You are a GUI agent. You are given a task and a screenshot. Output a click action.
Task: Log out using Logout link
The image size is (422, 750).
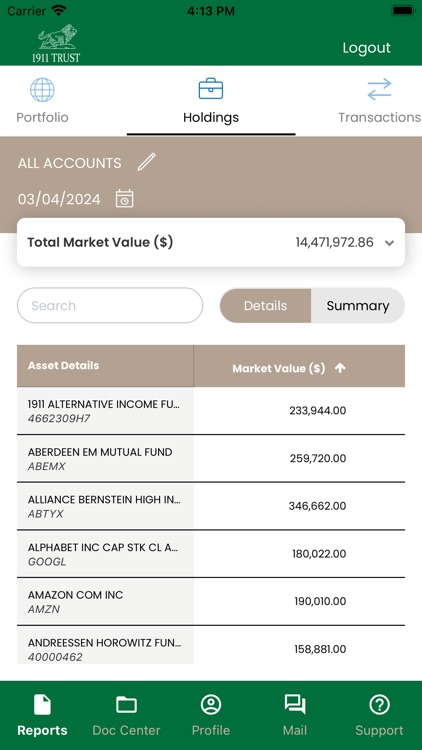pos(366,48)
